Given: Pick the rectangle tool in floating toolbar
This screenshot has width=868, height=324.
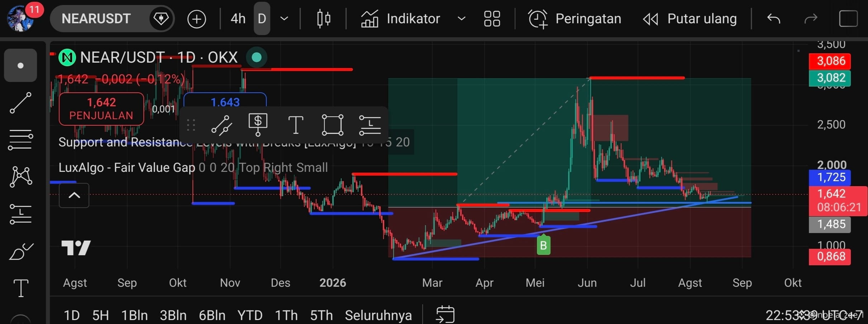Looking at the screenshot, I should click(x=333, y=125).
